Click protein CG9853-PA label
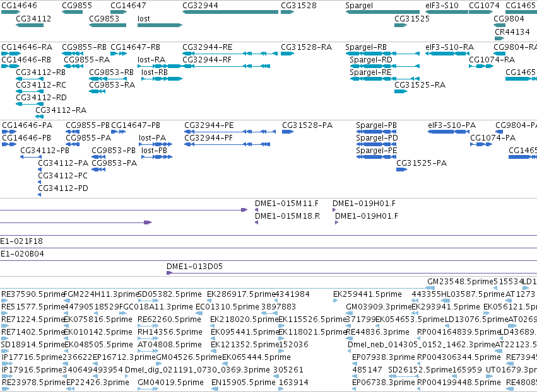537x392 pixels. pos(114,163)
